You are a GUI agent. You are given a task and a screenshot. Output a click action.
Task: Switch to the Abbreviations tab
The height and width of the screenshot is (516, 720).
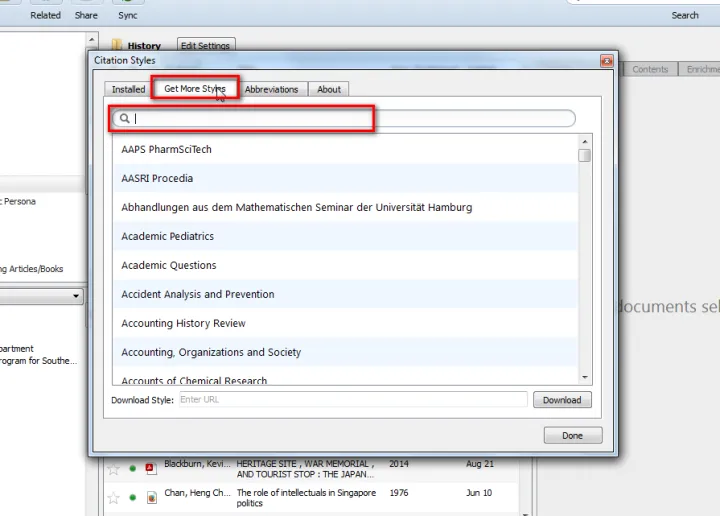pos(271,89)
